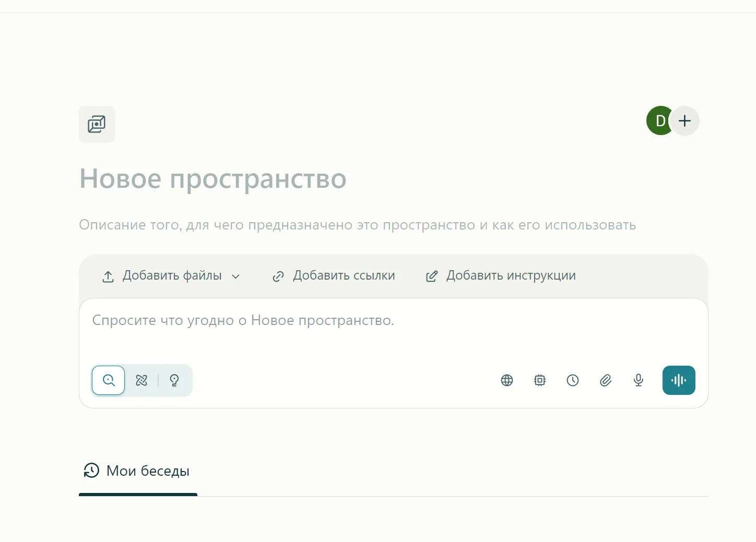This screenshot has height=542, width=756.
Task: Open history using the clock icon
Action: (x=573, y=380)
